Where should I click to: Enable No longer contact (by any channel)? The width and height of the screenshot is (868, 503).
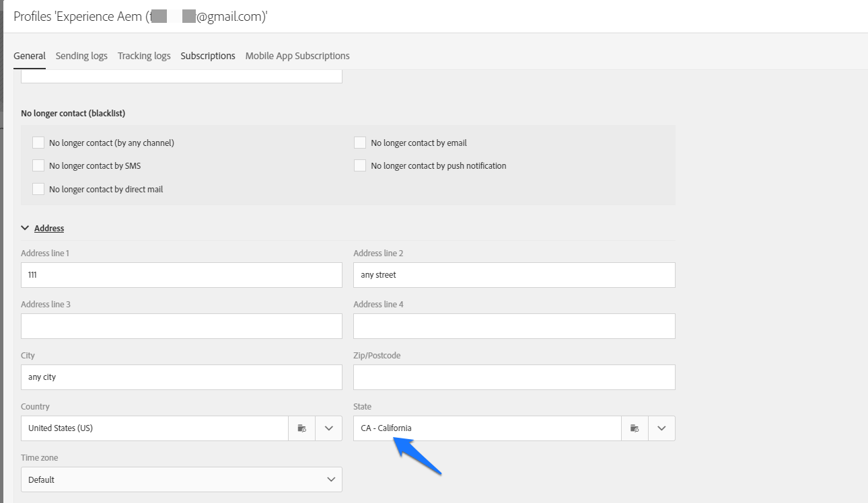tap(38, 142)
